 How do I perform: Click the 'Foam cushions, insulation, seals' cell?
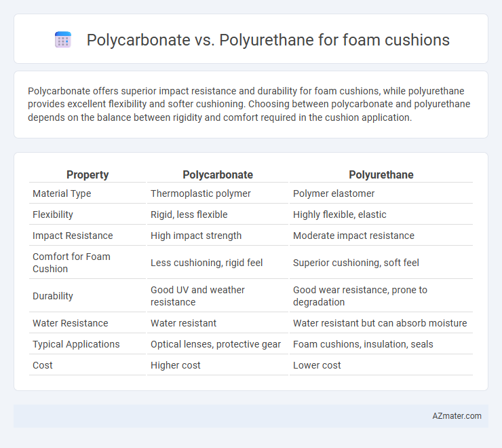click(363, 344)
